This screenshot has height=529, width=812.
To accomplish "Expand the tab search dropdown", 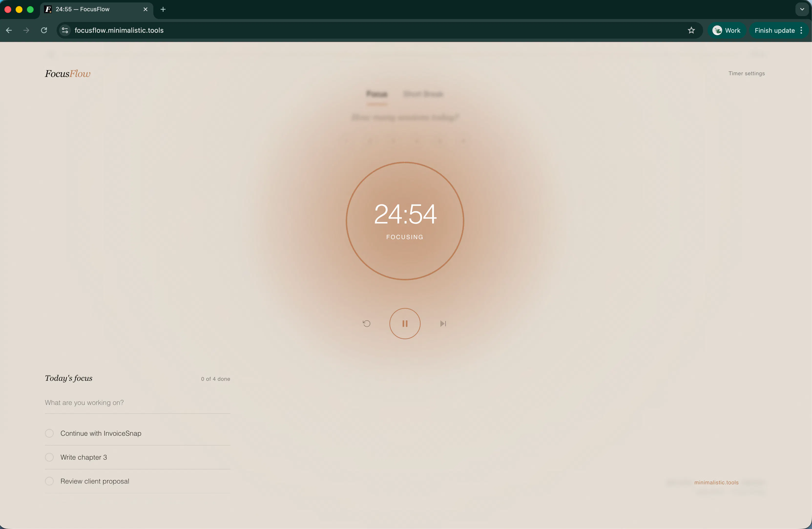I will [x=802, y=9].
